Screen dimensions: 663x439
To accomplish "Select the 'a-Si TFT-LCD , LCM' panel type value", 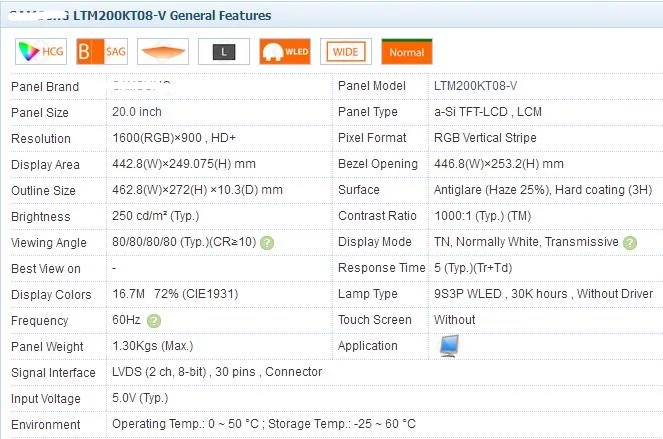I will [488, 112].
